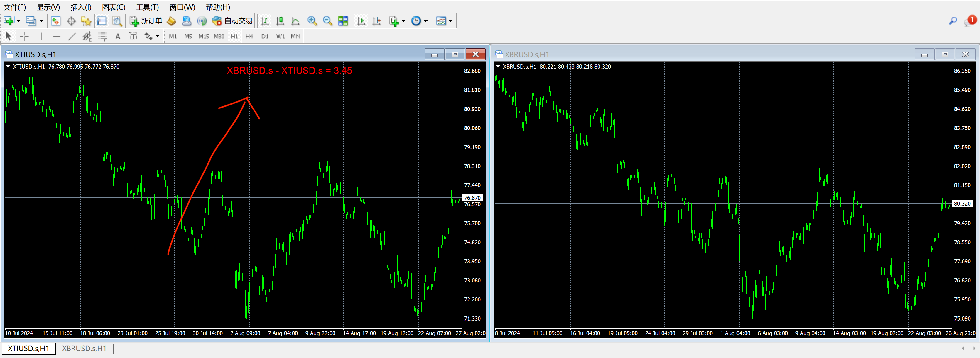Open the periodicity clock dropdown arrow

pyautogui.click(x=426, y=21)
